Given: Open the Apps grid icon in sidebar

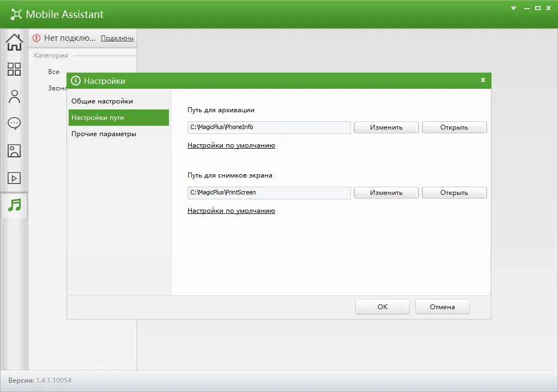Looking at the screenshot, I should (x=14, y=69).
